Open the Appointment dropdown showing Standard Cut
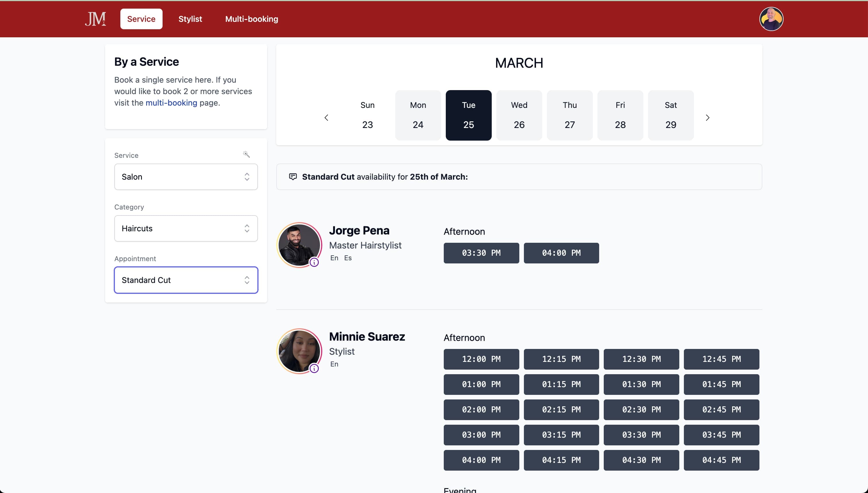Screen dimensions: 868x493 pyautogui.click(x=186, y=280)
